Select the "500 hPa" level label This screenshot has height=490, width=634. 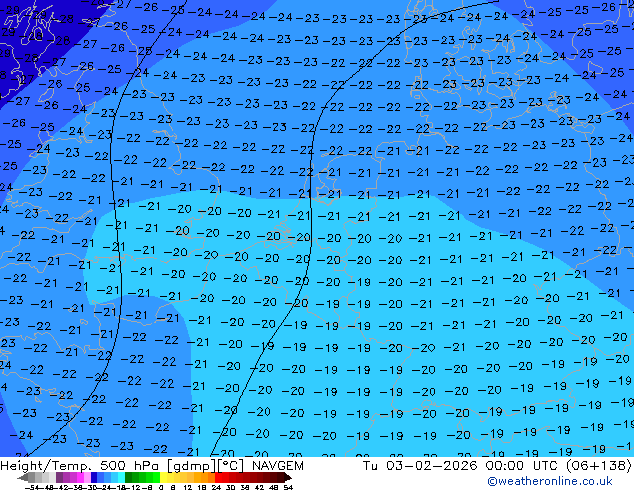point(129,466)
